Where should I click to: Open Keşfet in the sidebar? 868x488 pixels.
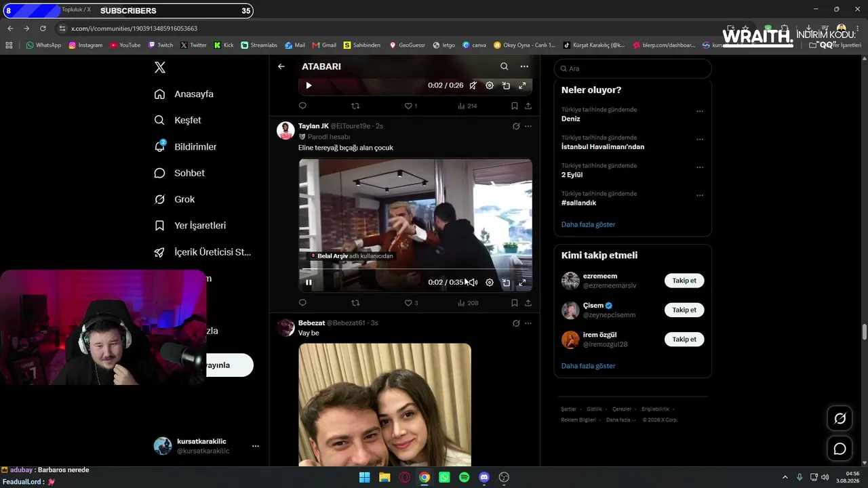click(178, 120)
